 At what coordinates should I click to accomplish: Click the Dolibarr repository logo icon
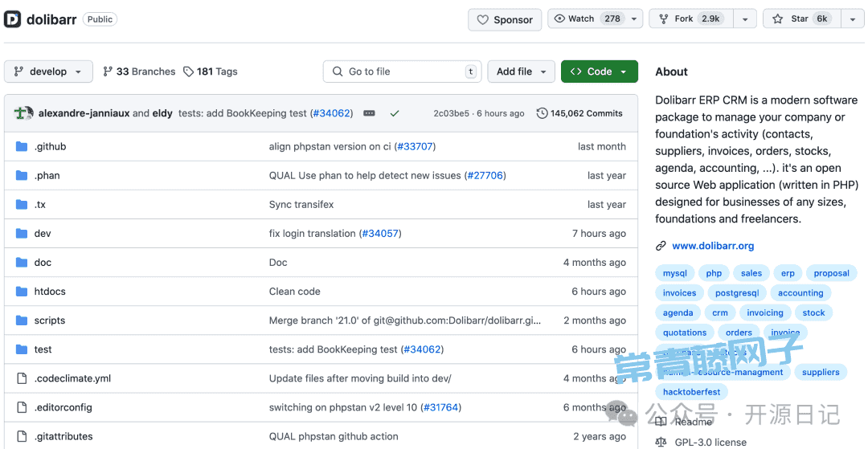pyautogui.click(x=13, y=19)
